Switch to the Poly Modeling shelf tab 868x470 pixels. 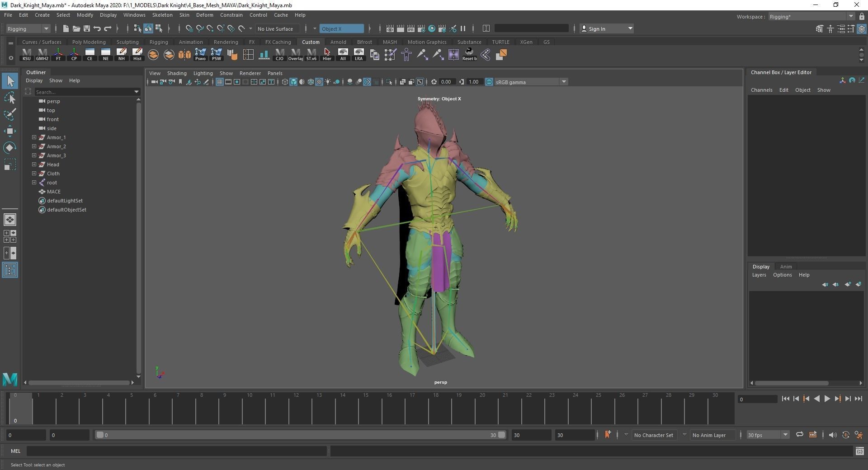tap(89, 42)
